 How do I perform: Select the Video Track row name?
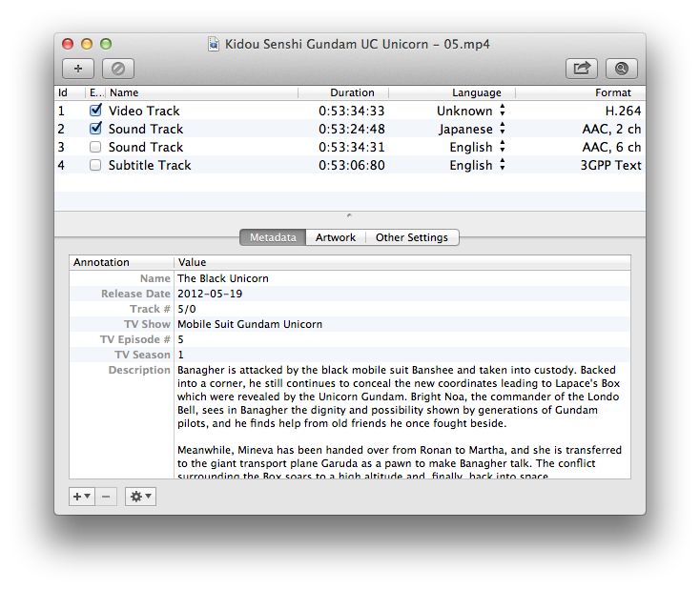point(144,111)
